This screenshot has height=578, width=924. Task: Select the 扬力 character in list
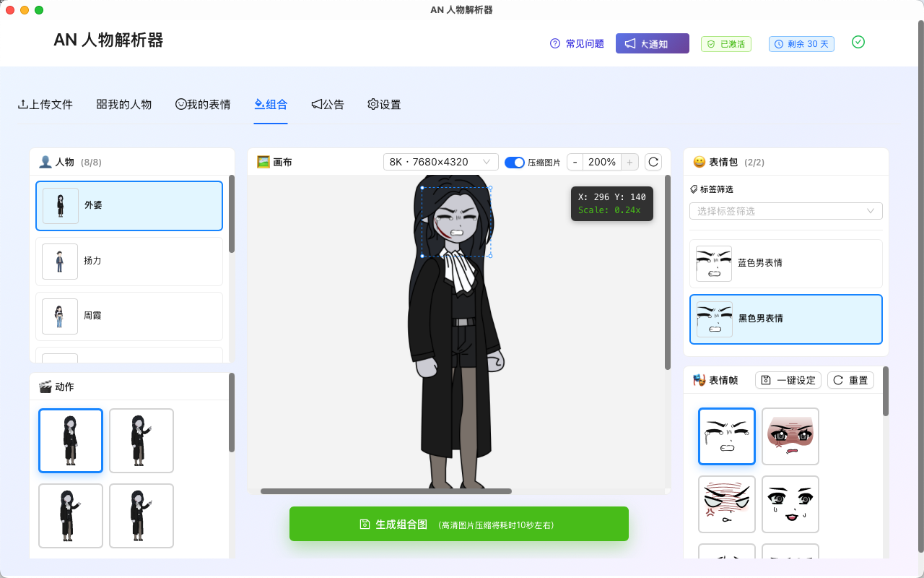[x=129, y=261]
